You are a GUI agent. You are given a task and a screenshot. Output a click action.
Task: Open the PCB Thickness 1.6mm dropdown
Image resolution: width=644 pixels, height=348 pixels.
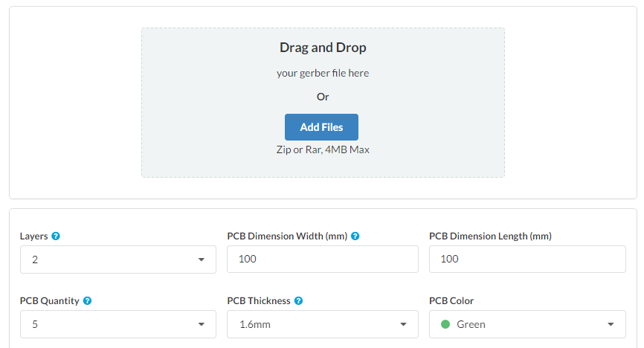point(323,324)
